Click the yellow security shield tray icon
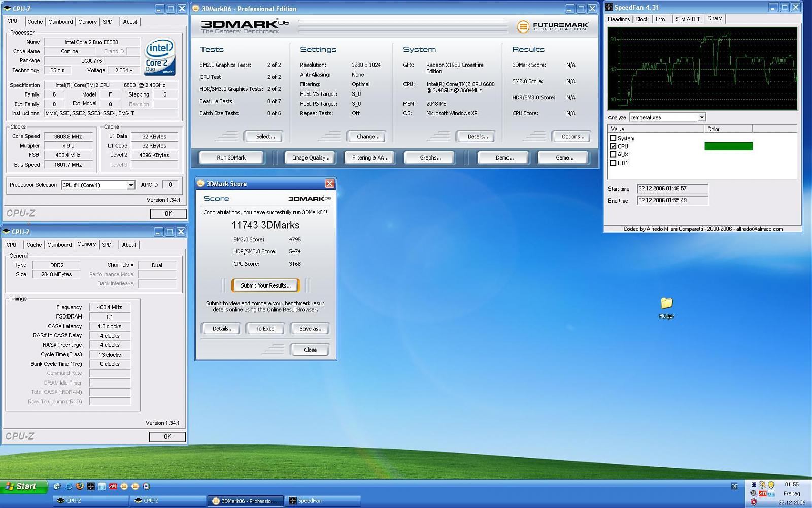The width and height of the screenshot is (812, 508). tap(771, 485)
